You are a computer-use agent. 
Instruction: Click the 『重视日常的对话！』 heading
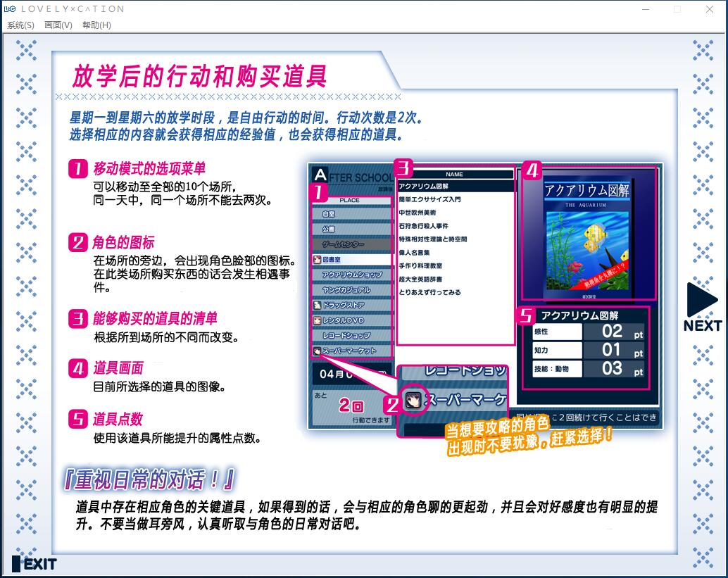click(149, 479)
